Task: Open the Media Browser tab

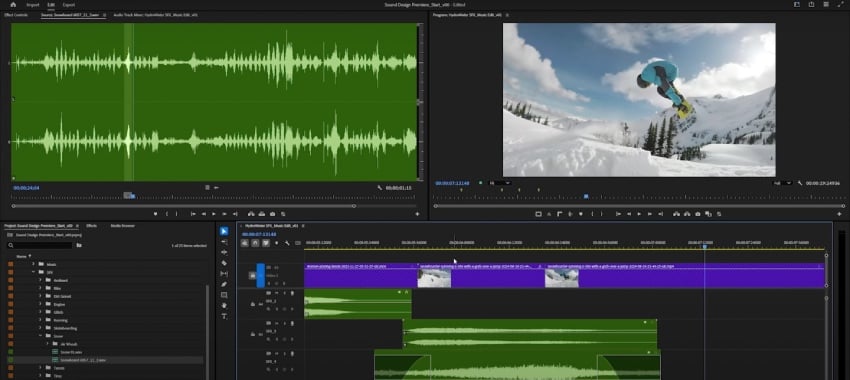Action: (x=123, y=226)
